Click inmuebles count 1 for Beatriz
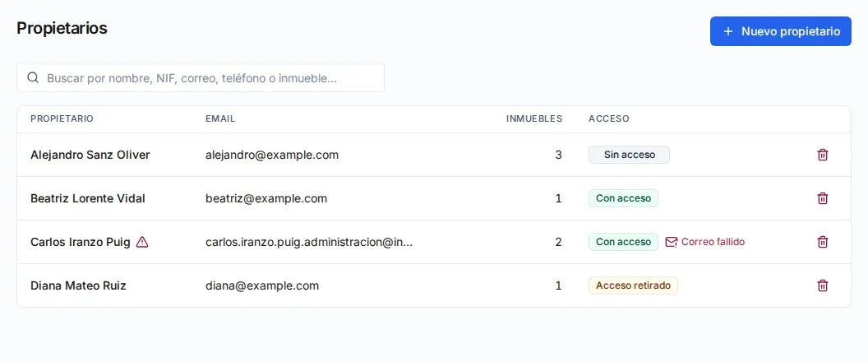The image size is (868, 362). pos(559,198)
